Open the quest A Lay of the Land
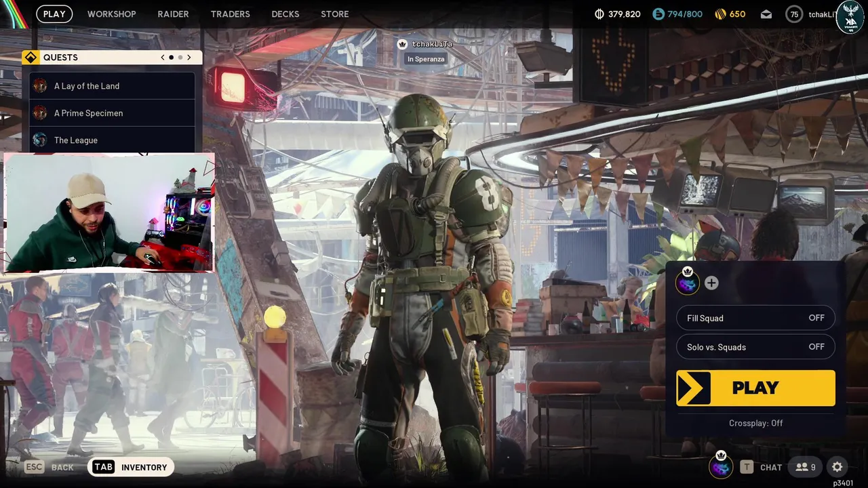 click(112, 86)
